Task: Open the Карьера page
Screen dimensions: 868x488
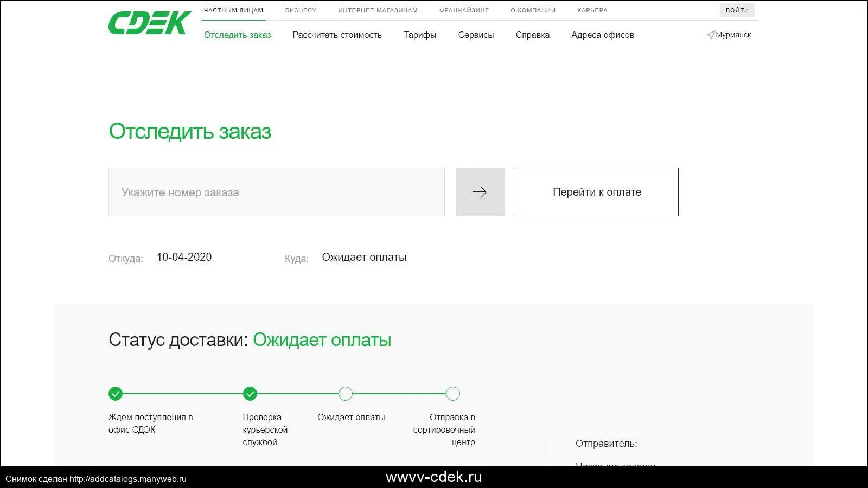Action: [592, 10]
